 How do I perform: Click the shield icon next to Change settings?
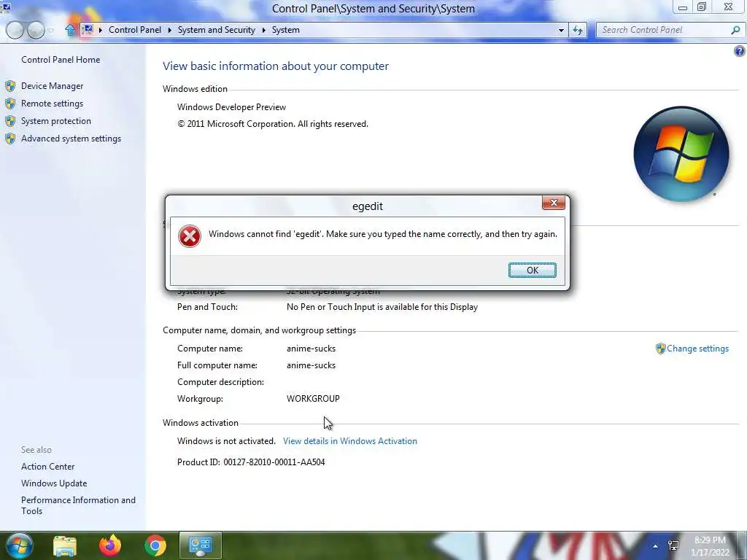tap(660, 349)
